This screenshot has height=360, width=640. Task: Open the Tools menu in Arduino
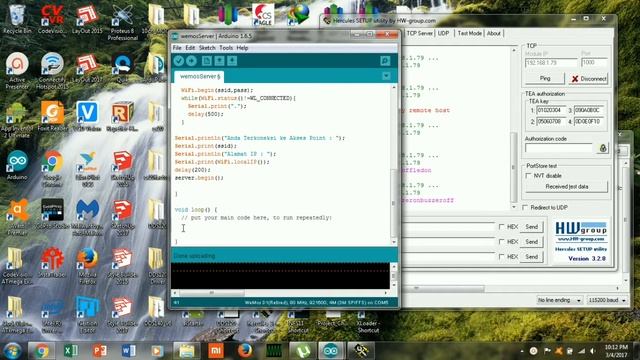click(226, 48)
